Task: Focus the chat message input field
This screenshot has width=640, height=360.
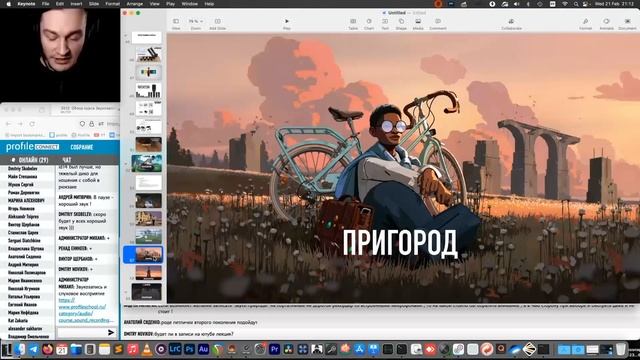Action: point(82,333)
